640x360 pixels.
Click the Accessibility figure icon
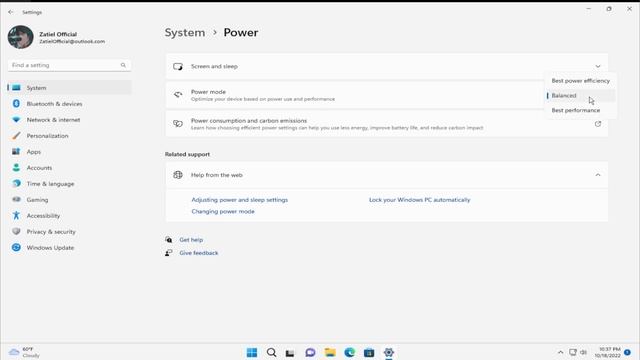tap(16, 215)
